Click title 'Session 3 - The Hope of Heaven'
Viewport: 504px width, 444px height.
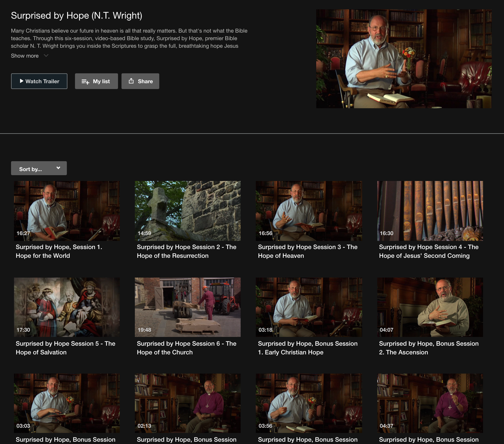click(x=308, y=251)
